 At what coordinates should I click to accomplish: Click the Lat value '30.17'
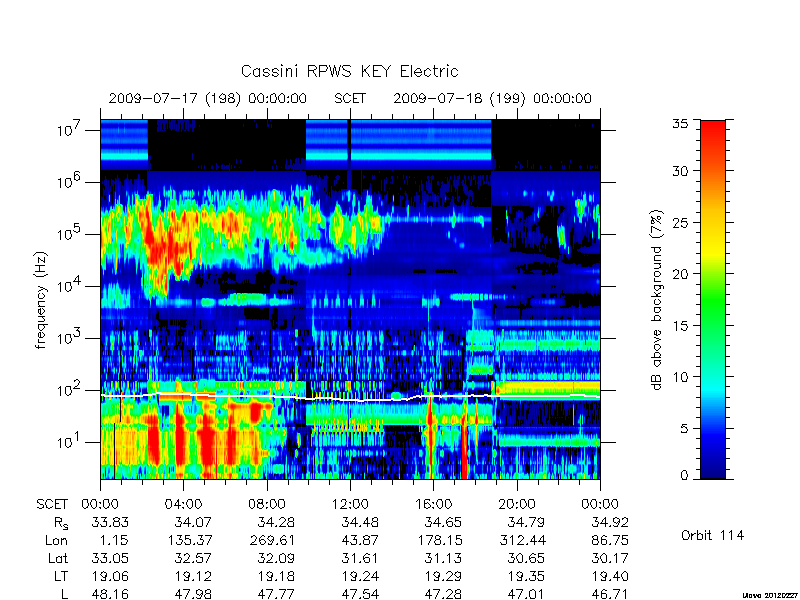(610, 558)
